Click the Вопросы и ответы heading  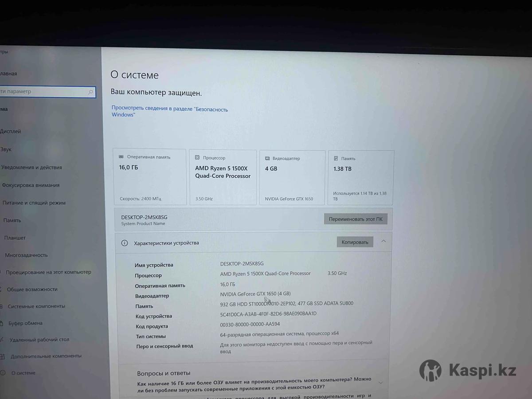tap(164, 373)
